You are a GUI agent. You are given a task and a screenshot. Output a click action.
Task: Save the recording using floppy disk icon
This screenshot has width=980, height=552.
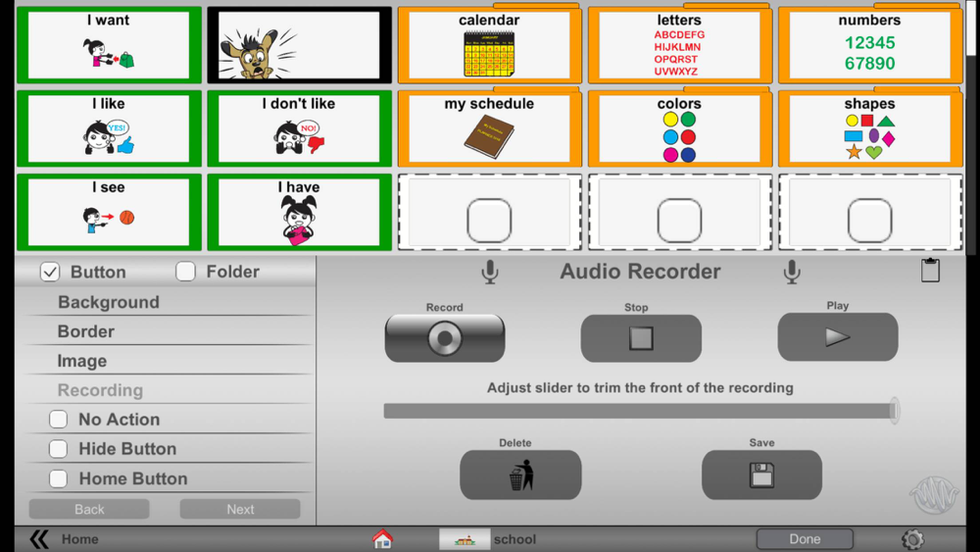[x=761, y=476]
